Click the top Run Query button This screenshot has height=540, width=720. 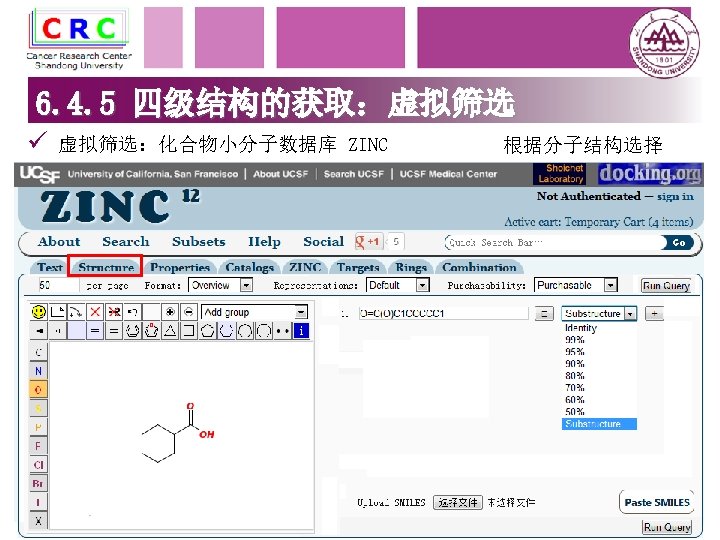point(666,286)
